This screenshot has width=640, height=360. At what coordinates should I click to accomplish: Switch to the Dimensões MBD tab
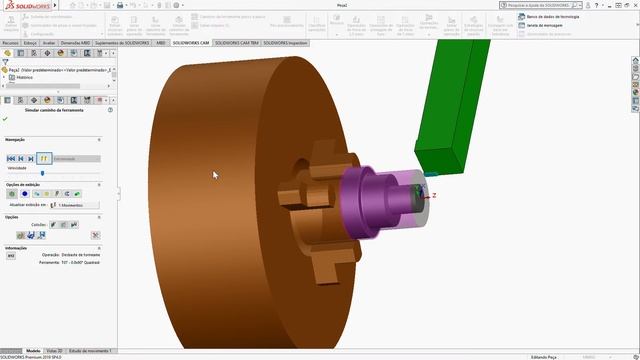[x=75, y=43]
